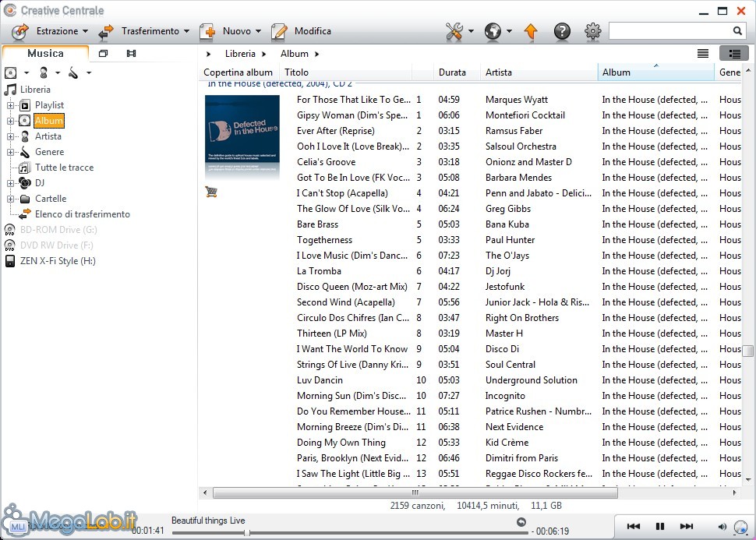This screenshot has width=756, height=540.
Task: Select the Musica tab
Action: point(45,53)
